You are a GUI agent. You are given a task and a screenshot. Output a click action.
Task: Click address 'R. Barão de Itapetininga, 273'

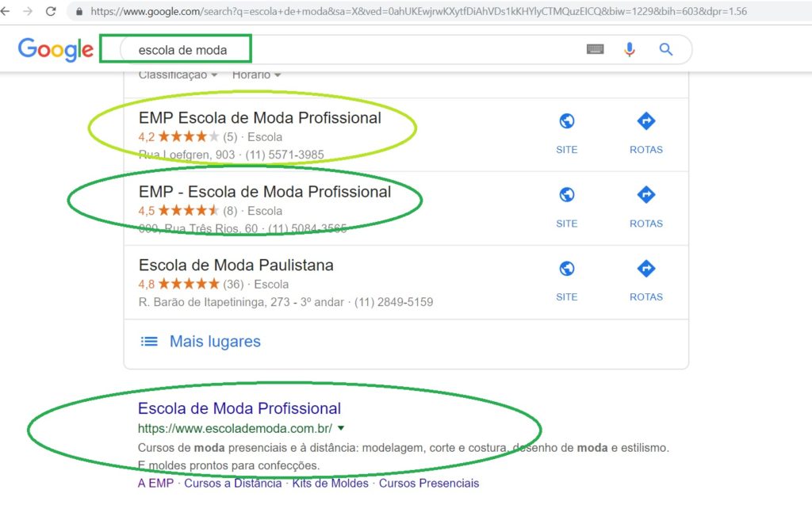pyautogui.click(x=214, y=302)
